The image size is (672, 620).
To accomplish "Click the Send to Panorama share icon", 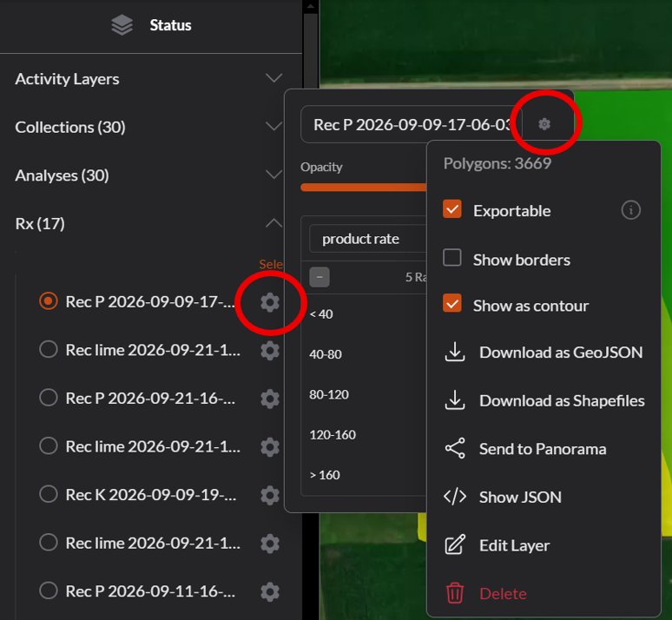I will point(455,448).
